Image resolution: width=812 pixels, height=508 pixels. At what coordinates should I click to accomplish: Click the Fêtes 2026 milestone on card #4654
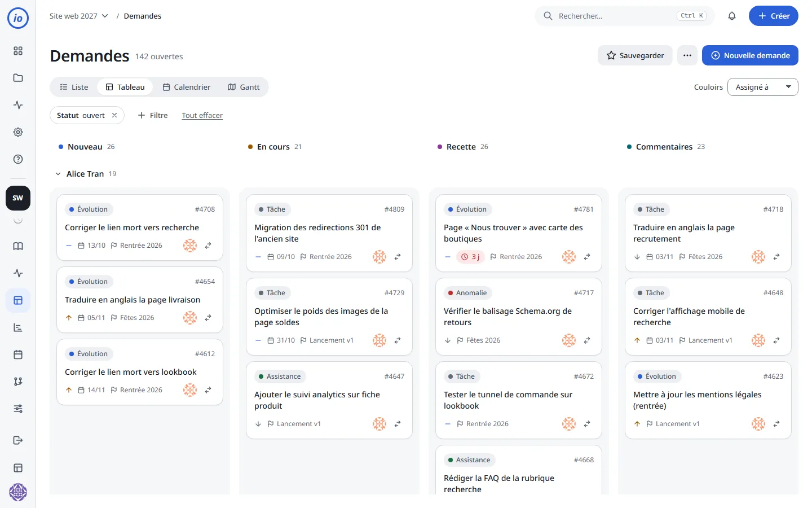[133, 318]
